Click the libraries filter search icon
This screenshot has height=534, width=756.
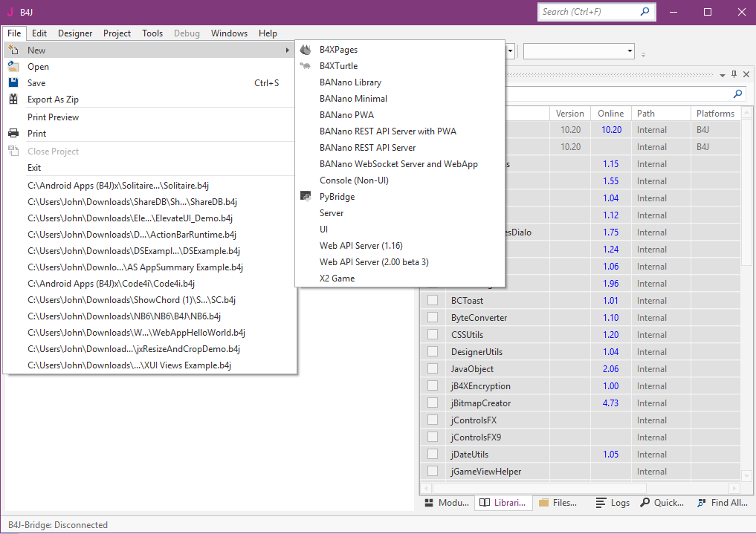click(737, 94)
